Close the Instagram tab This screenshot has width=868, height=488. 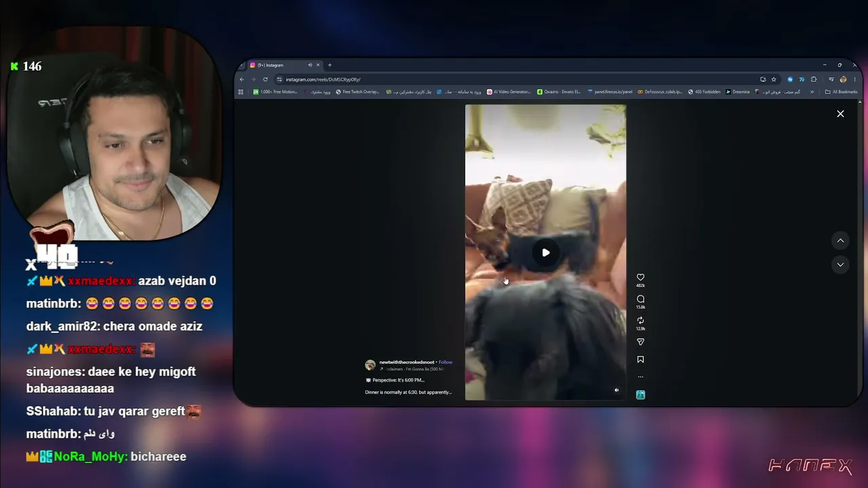(x=318, y=65)
